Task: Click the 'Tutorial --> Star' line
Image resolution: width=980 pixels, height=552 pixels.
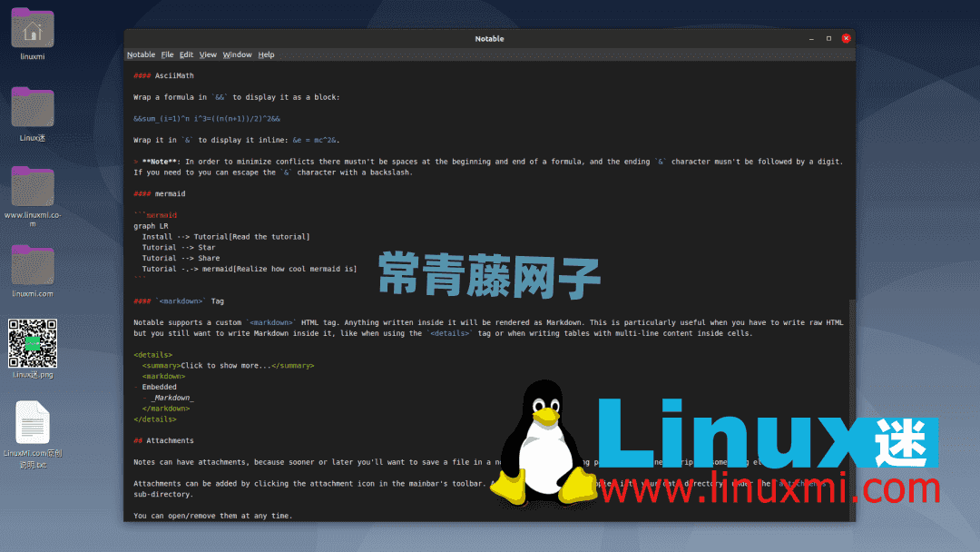Action: [179, 248]
